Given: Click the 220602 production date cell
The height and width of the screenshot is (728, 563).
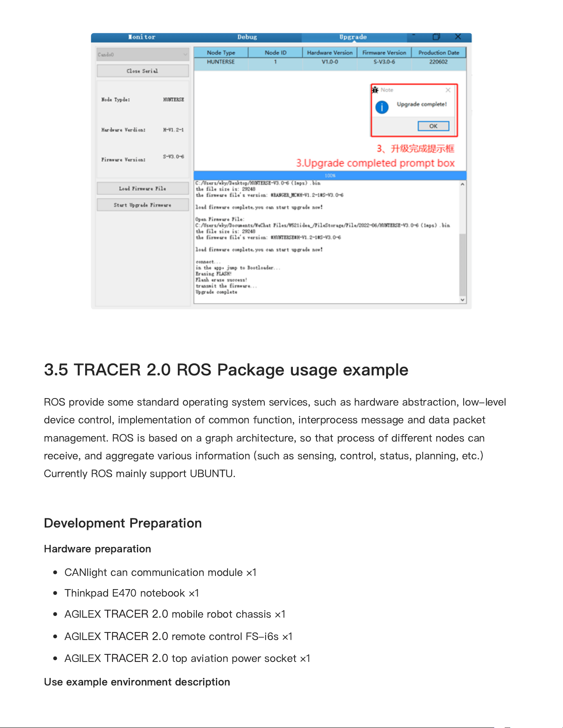Looking at the screenshot, I should [x=438, y=62].
